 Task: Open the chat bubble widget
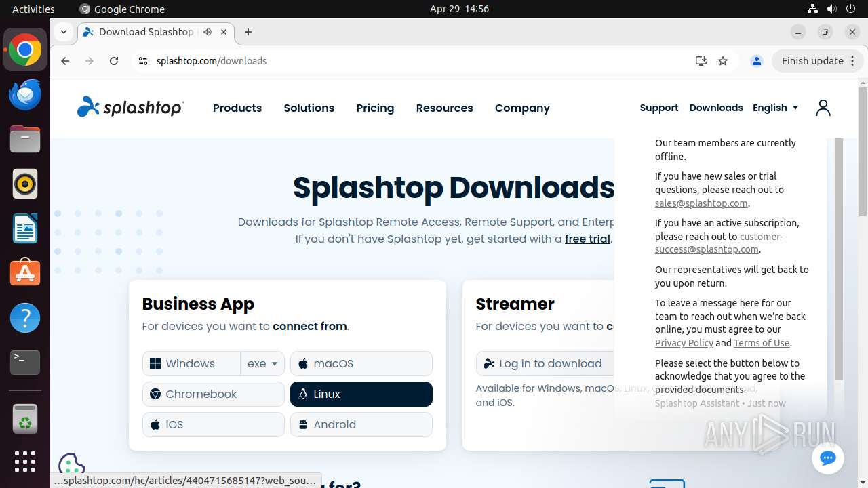827,458
